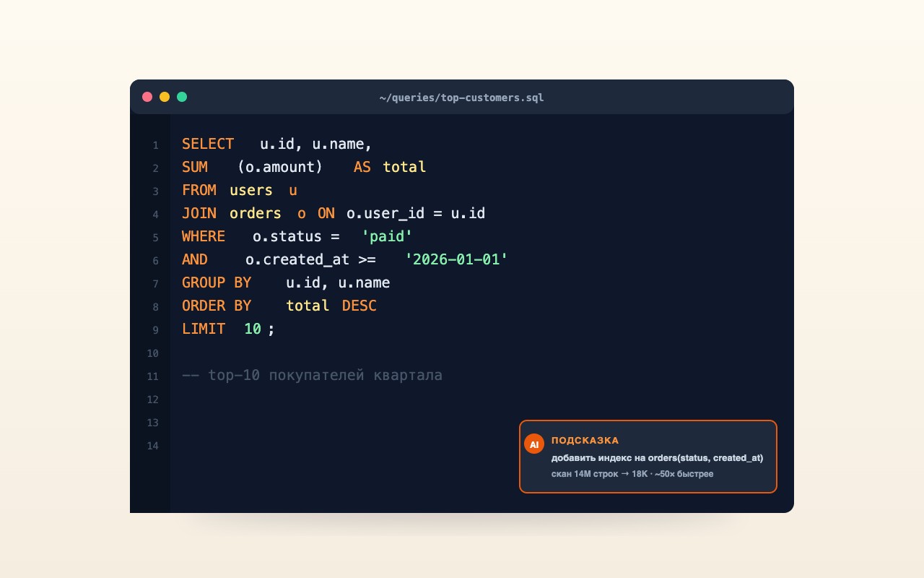Screen dimensions: 924x578
Task: Click the o.created_at column reference
Action: tap(297, 259)
